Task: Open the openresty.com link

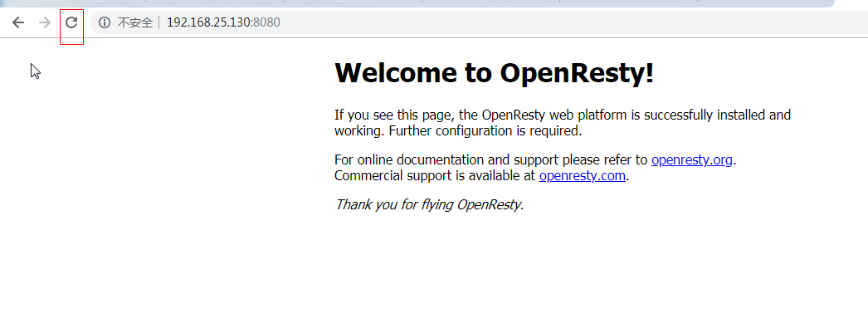Action: tap(583, 176)
